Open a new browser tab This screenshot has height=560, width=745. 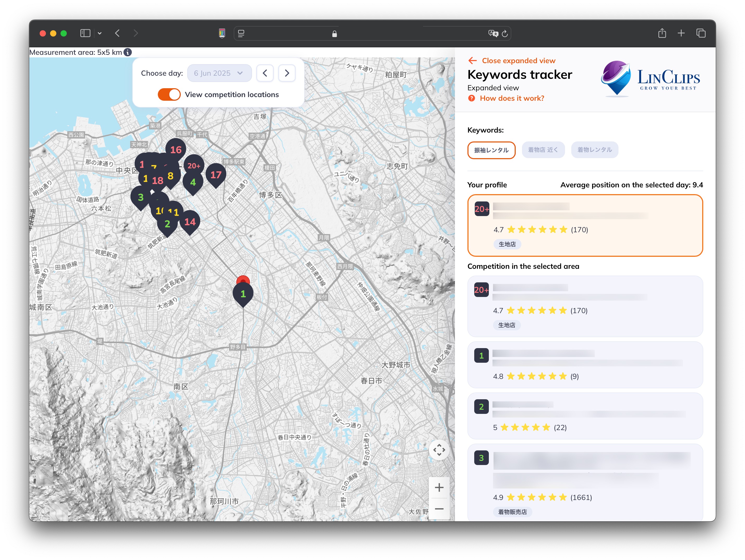click(681, 33)
